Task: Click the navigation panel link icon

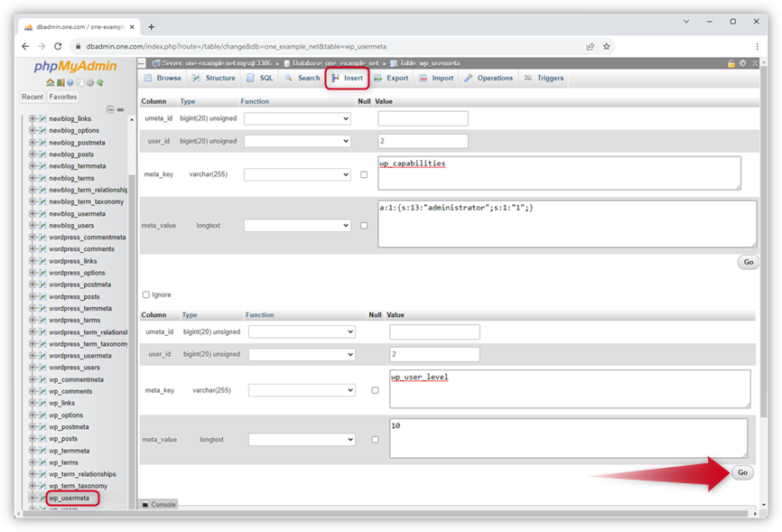Action: pyautogui.click(x=120, y=108)
